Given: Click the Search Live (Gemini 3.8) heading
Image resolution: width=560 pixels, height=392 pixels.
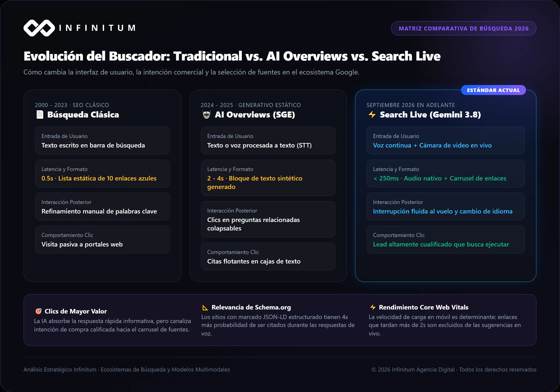Looking at the screenshot, I should click(x=430, y=115).
